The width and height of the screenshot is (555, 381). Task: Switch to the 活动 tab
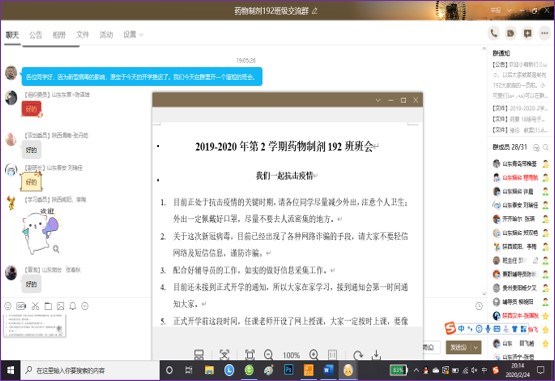point(106,35)
